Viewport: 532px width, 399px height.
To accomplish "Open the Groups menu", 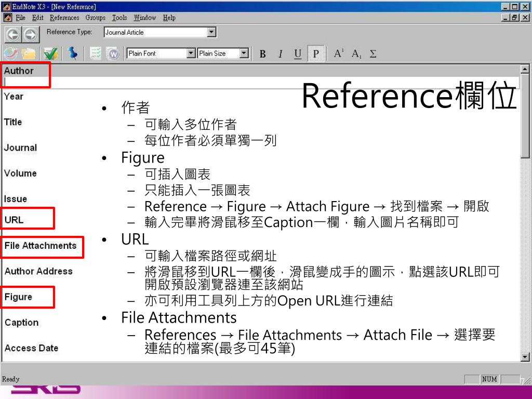I will click(96, 18).
